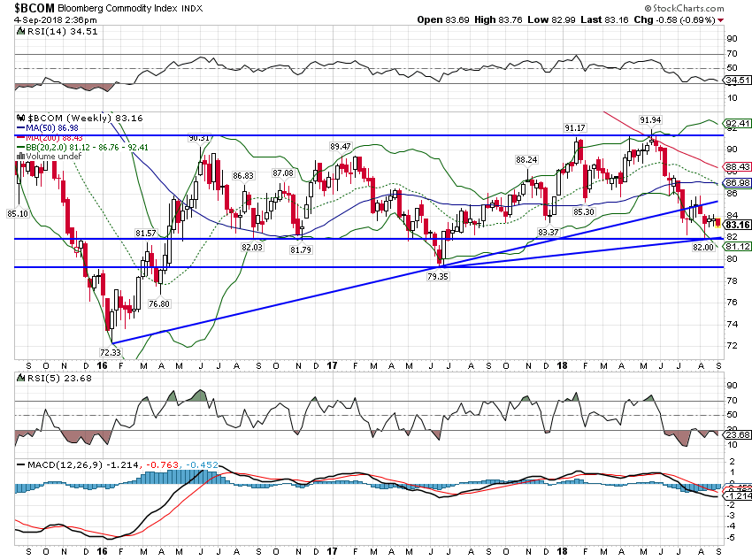752x560 pixels.
Task: Click the 18 year marker on price axis
Action: pos(562,365)
